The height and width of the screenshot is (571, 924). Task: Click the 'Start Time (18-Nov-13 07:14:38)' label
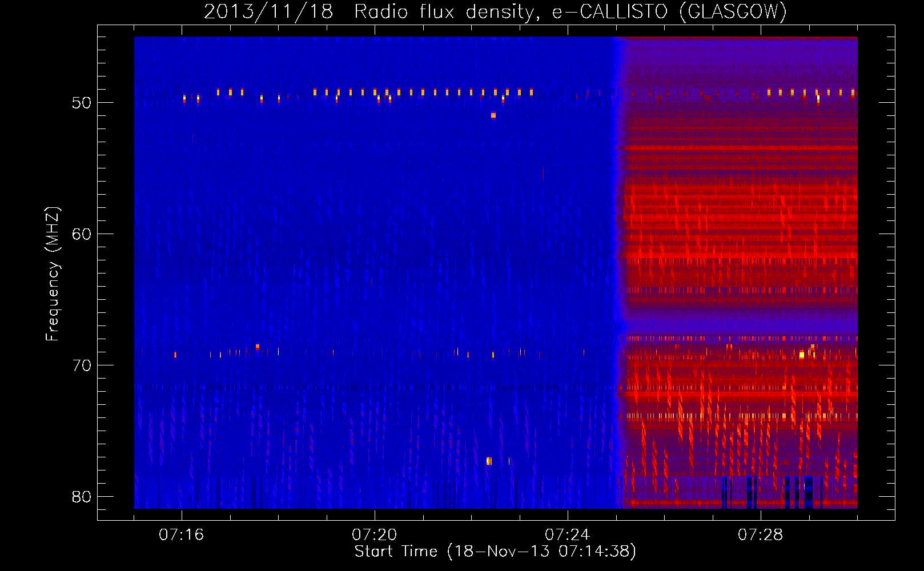[495, 552]
